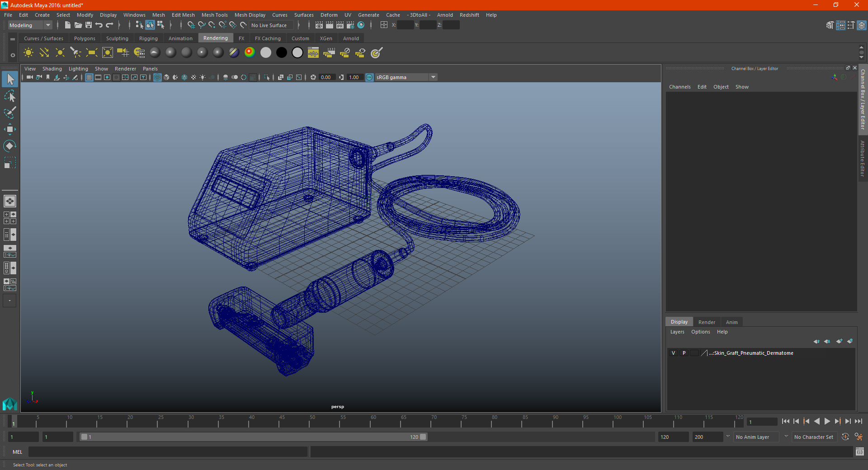Activate the Paint Selection tool
This screenshot has width=868, height=470.
[9, 113]
